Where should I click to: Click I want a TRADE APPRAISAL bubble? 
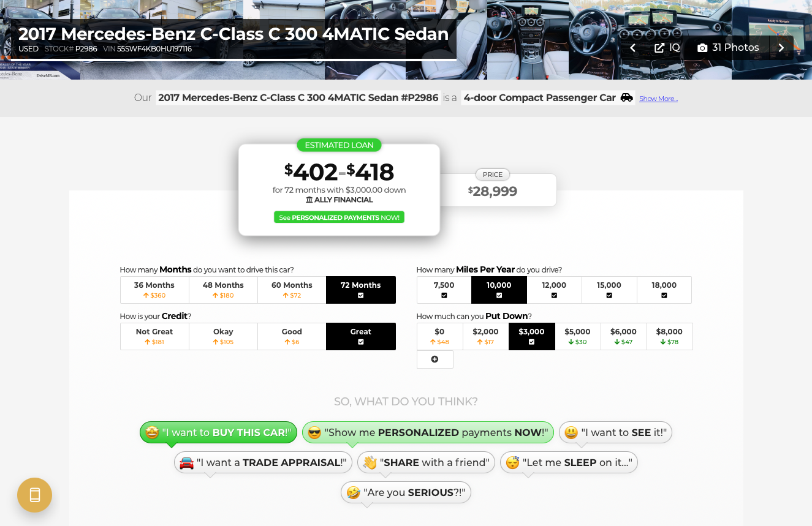click(x=263, y=462)
